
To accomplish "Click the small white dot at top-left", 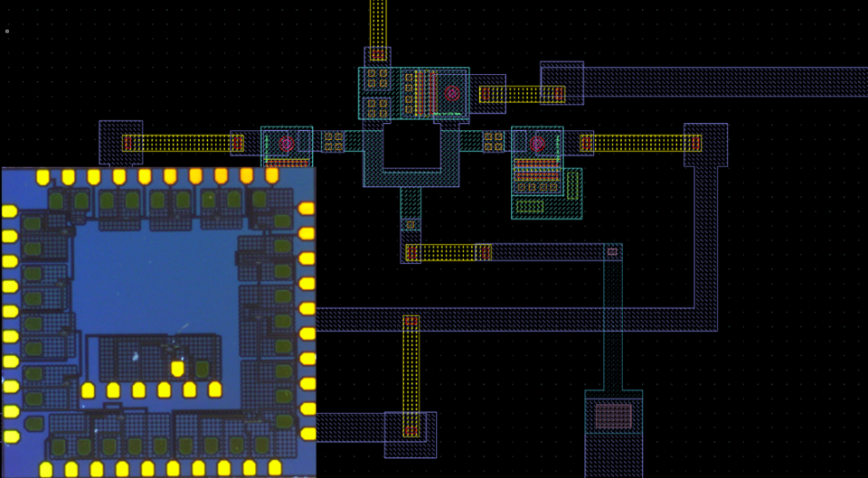I will [x=7, y=31].
